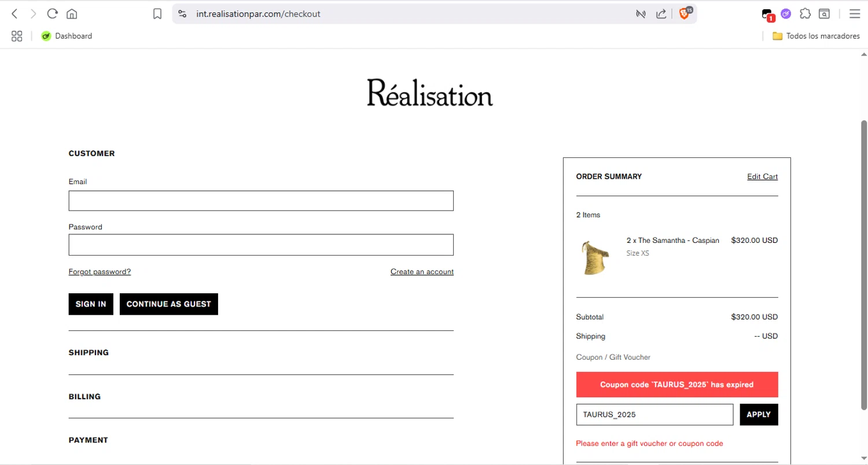Open the apps grid in bookmarks bar

coord(16,36)
